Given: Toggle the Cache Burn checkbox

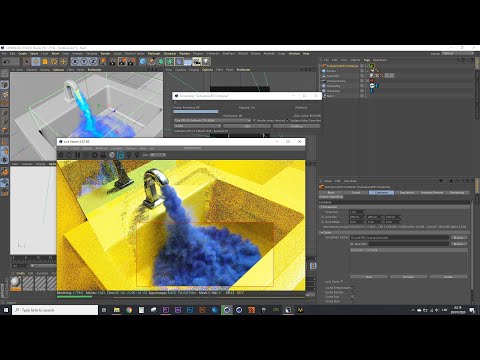Looking at the screenshot, I should click(352, 301).
